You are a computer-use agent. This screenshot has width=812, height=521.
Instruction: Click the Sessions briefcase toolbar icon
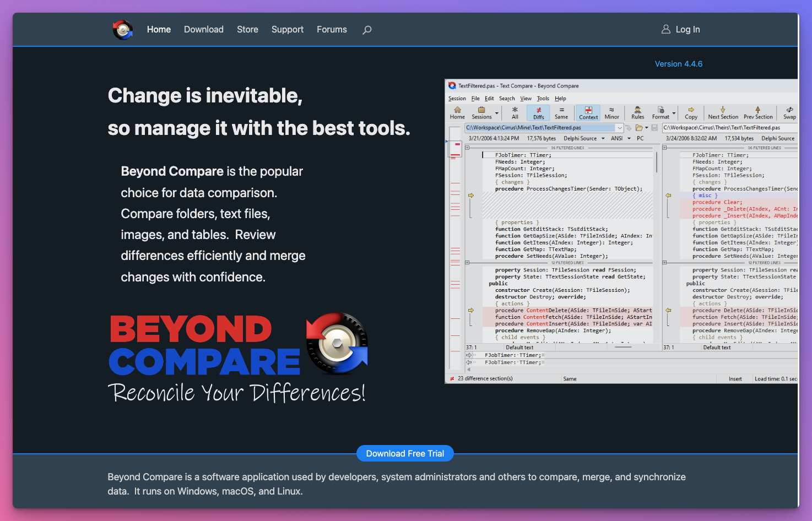pos(481,113)
